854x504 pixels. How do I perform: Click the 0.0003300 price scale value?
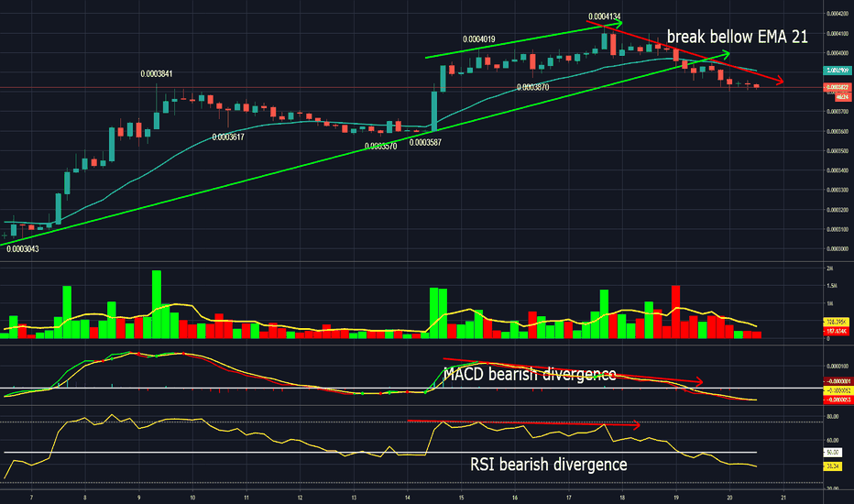pos(838,191)
